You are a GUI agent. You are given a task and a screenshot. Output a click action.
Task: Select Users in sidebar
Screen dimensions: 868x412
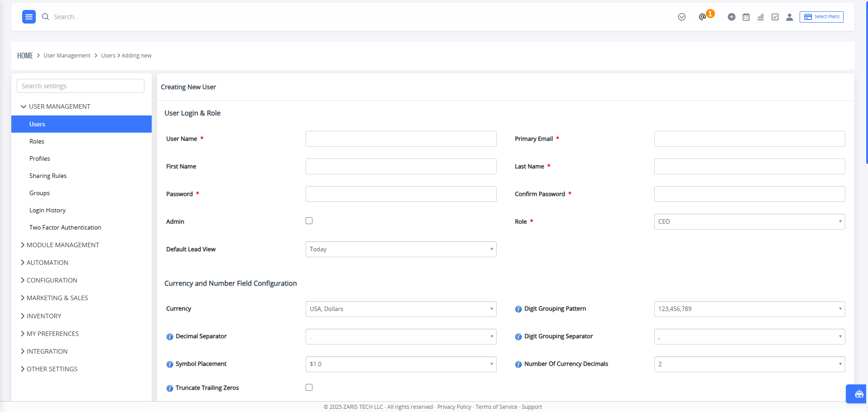coord(82,124)
